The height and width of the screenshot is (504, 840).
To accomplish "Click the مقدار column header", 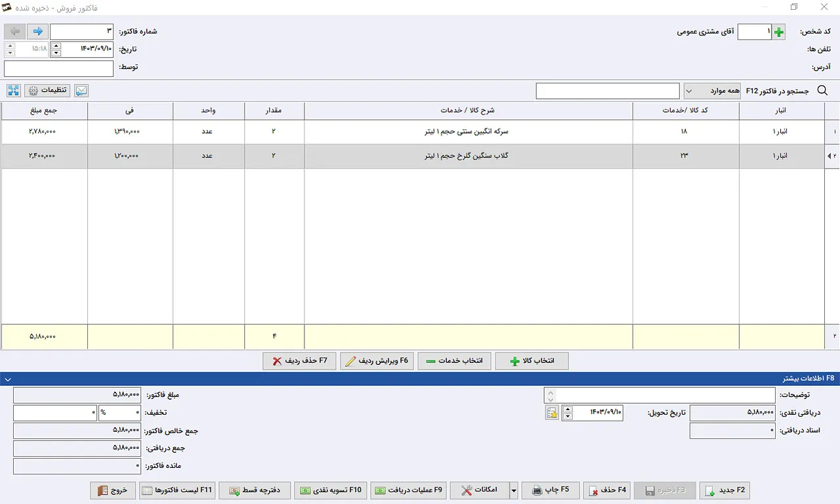I will click(274, 111).
